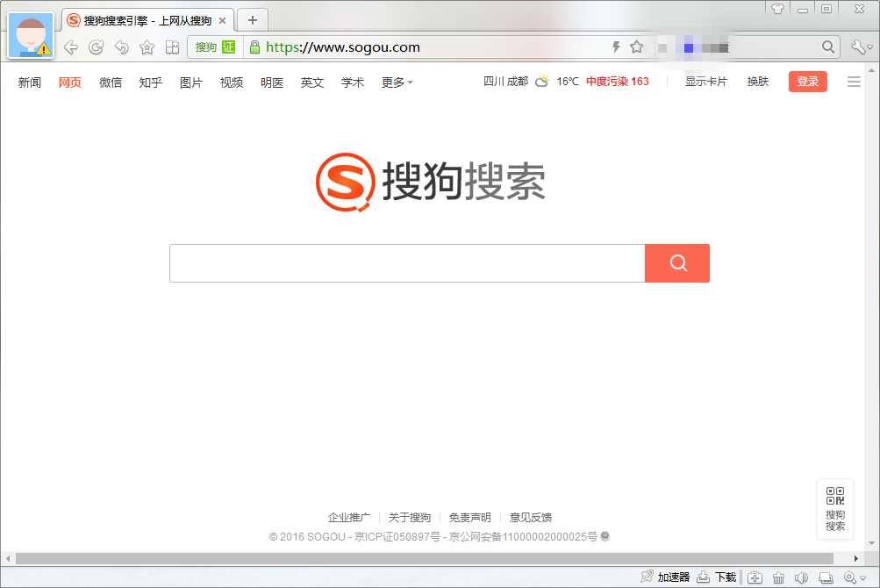This screenshot has height=588, width=880.
Task: Click the horizontal scrollbar track
Action: click(425, 559)
